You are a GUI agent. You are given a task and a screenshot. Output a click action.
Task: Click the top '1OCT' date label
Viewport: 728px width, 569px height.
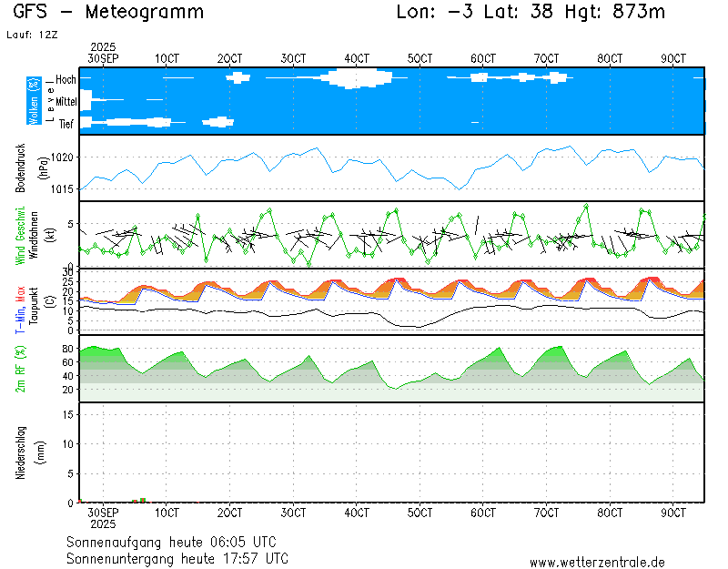point(167,59)
